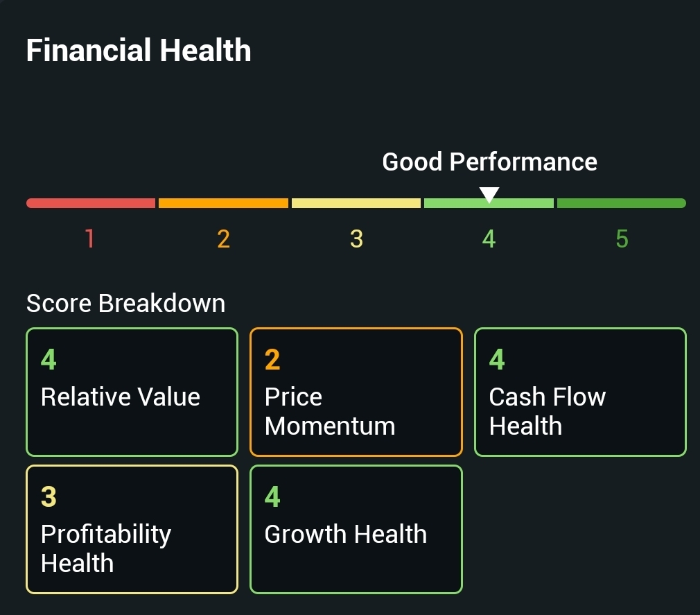Screen dimensions: 700x615
Task: Click the orange 2 in Price Momentum
Action: tap(272, 360)
